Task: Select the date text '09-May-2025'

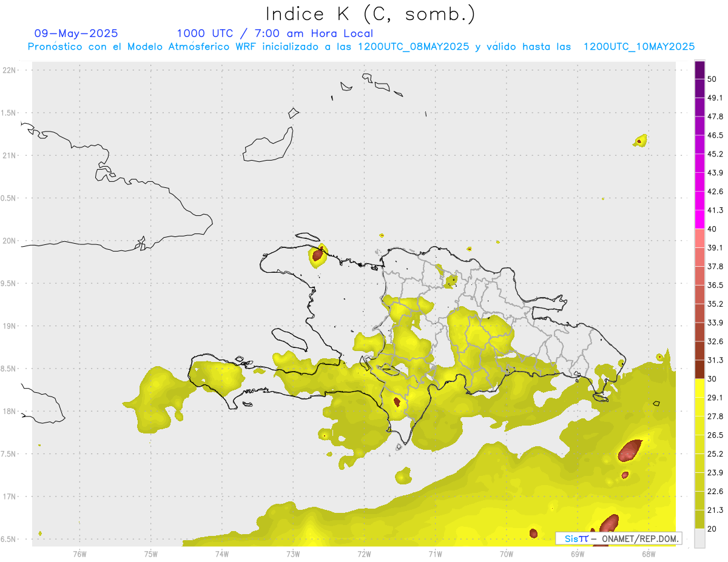Action: [76, 33]
